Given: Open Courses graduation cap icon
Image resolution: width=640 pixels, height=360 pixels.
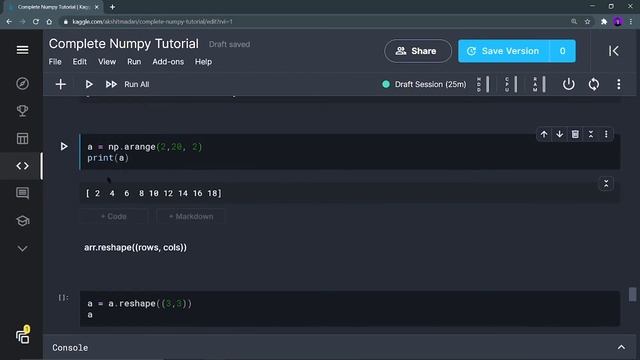Looking at the screenshot, I should pyautogui.click(x=22, y=221).
